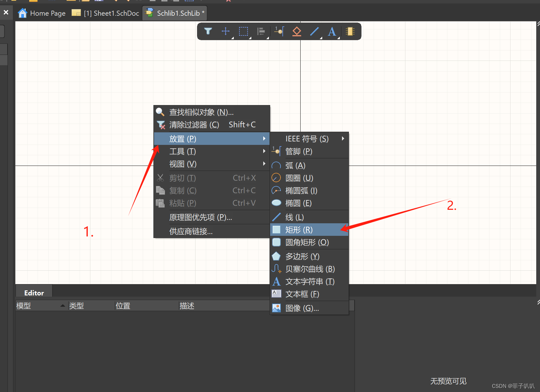
Task: Select the place pin tool in toolbar
Action: [x=279, y=31]
